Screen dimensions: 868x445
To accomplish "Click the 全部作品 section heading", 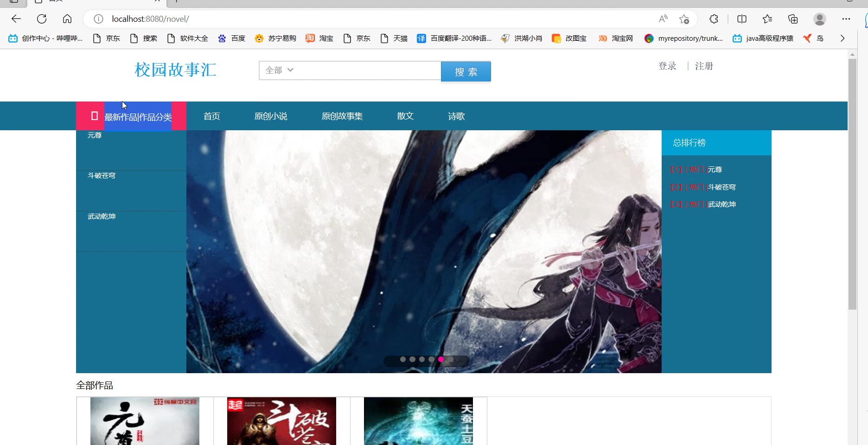I will (x=95, y=385).
